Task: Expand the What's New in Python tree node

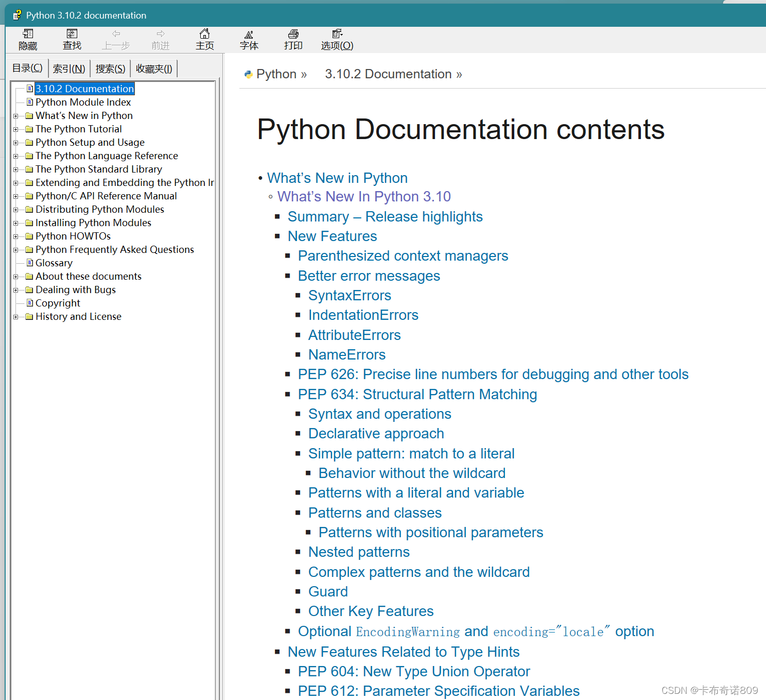Action: click(x=15, y=115)
